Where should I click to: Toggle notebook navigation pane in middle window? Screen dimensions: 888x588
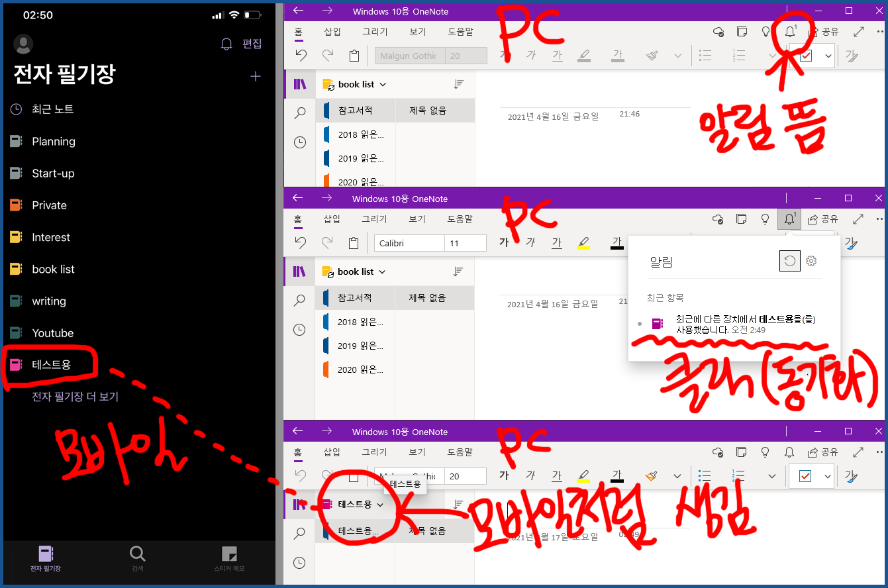tap(300, 271)
